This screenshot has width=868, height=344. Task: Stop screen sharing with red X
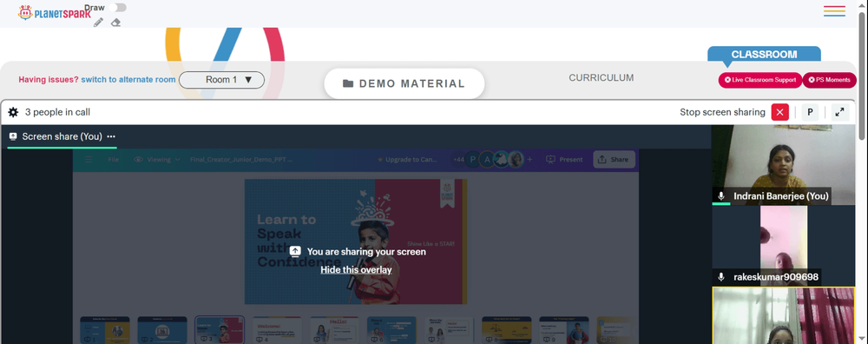[780, 112]
